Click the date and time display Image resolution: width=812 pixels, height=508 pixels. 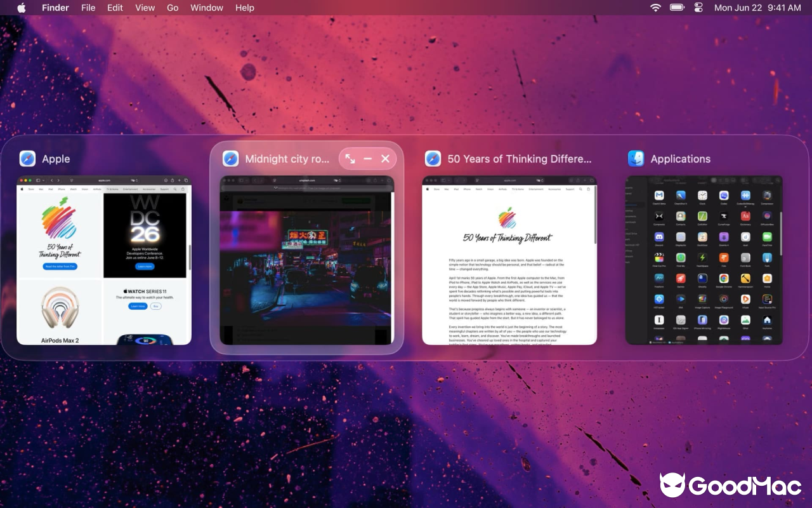click(757, 8)
